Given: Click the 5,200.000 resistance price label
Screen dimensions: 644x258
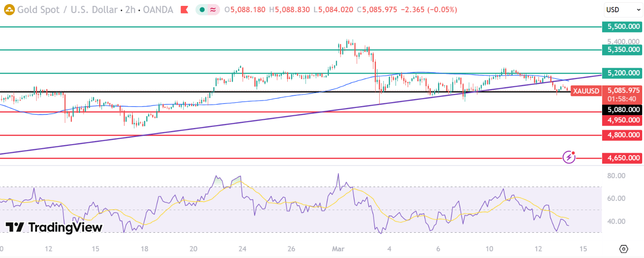Looking at the screenshot, I should [x=623, y=73].
